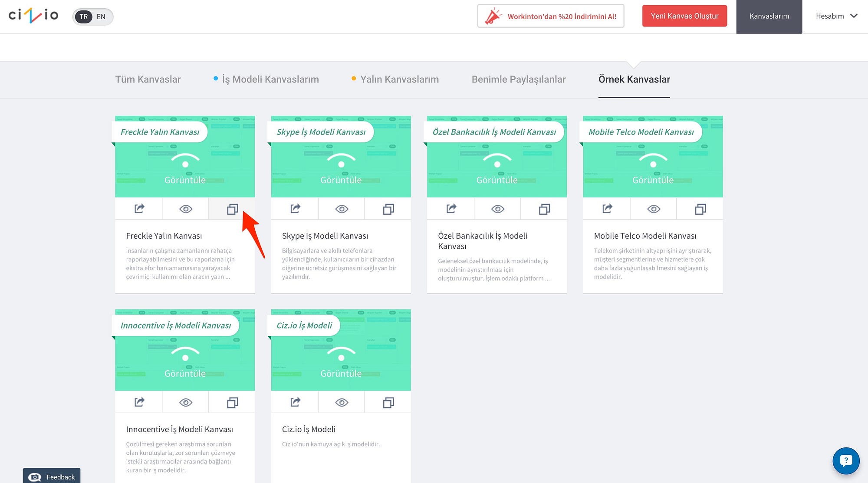Duplicate the Özel Bankacılık İş Modeli Kanvası
Screen dimensions: 868x483
(544, 209)
